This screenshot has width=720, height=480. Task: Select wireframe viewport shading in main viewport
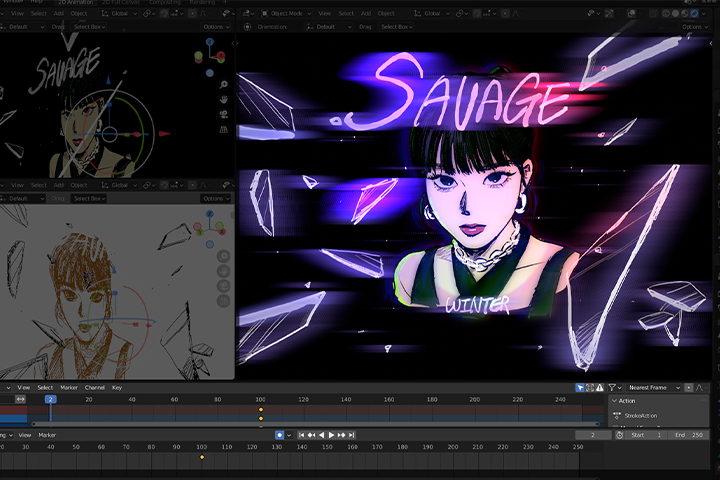coord(665,13)
